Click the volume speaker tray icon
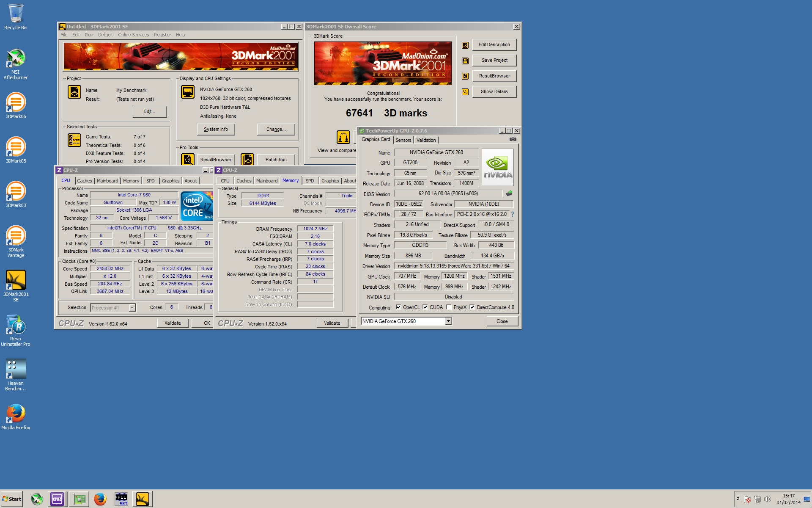This screenshot has height=508, width=812. (x=768, y=499)
